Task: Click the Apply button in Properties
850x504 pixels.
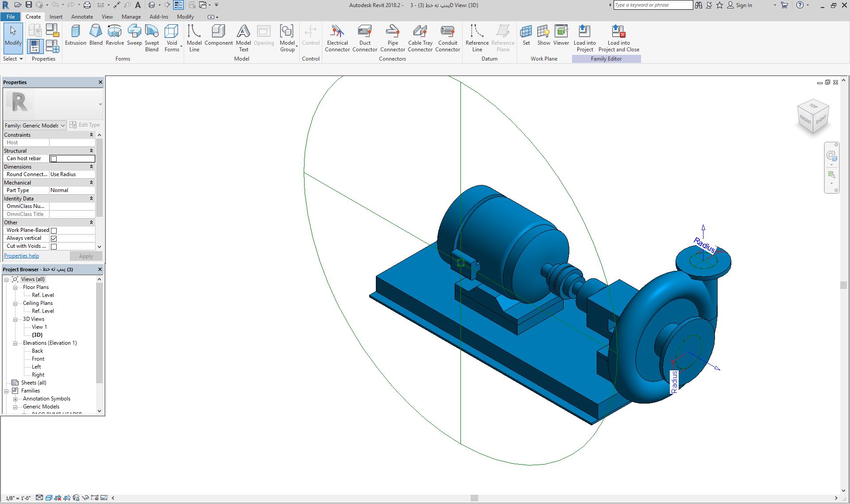Action: [86, 256]
